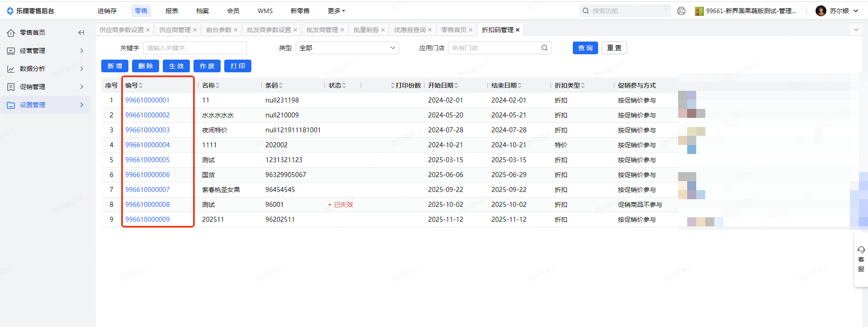868x327 pixels.
Task: Click the 促销管理 sidebar icon
Action: [x=11, y=87]
